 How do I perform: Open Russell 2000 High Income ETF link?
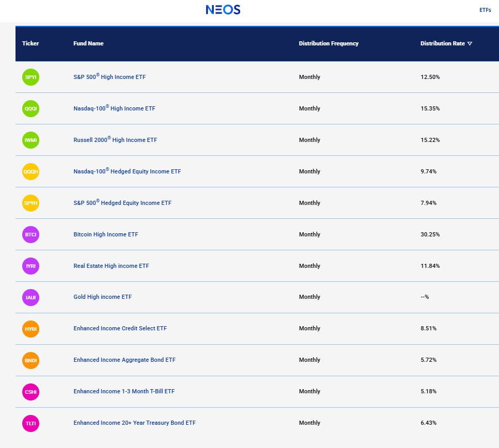[x=115, y=139]
